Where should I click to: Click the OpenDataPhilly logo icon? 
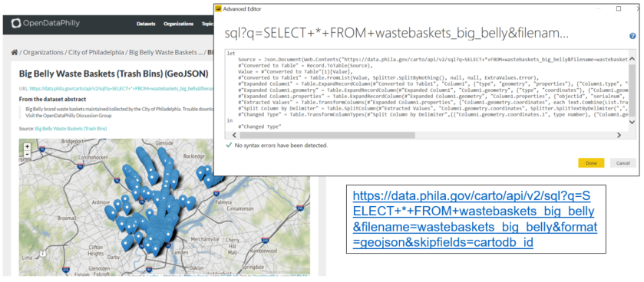pyautogui.click(x=16, y=24)
